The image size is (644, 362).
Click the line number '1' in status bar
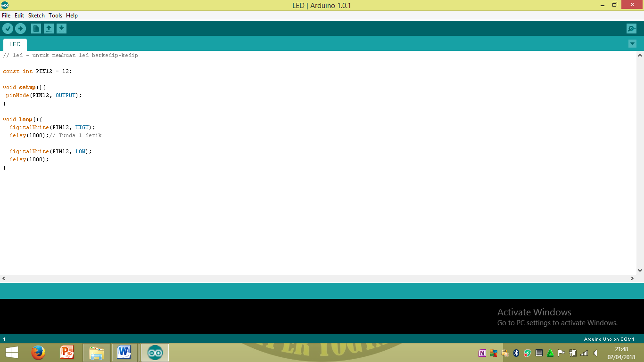pos(4,339)
